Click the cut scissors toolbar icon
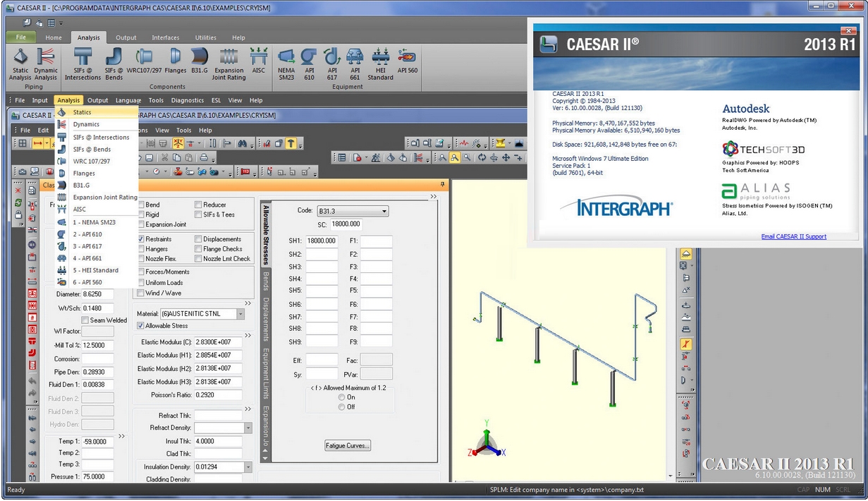The width and height of the screenshot is (868, 501). coord(164,157)
